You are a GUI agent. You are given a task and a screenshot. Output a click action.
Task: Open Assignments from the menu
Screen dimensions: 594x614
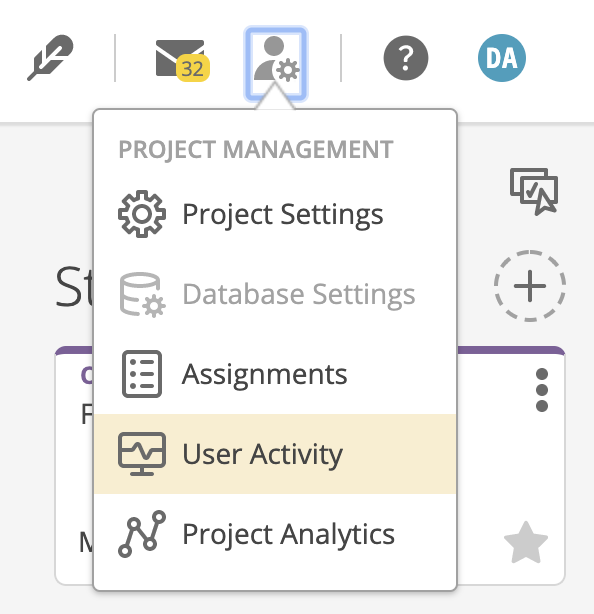pyautogui.click(x=275, y=374)
